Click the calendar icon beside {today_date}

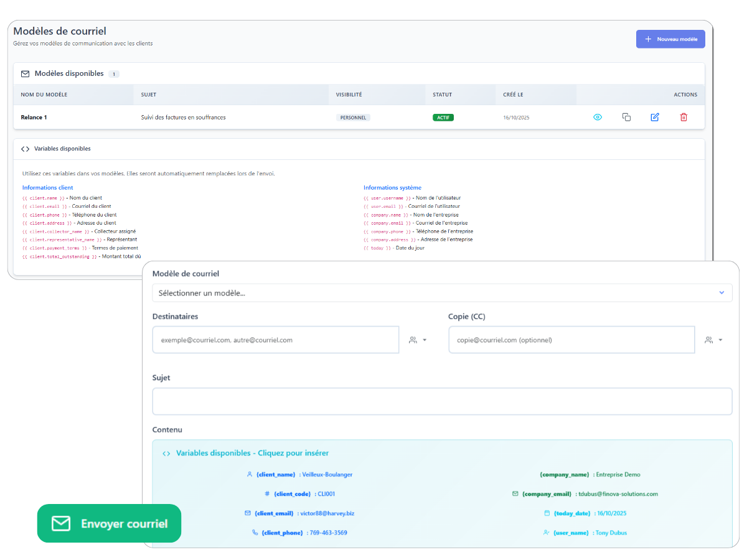click(547, 513)
